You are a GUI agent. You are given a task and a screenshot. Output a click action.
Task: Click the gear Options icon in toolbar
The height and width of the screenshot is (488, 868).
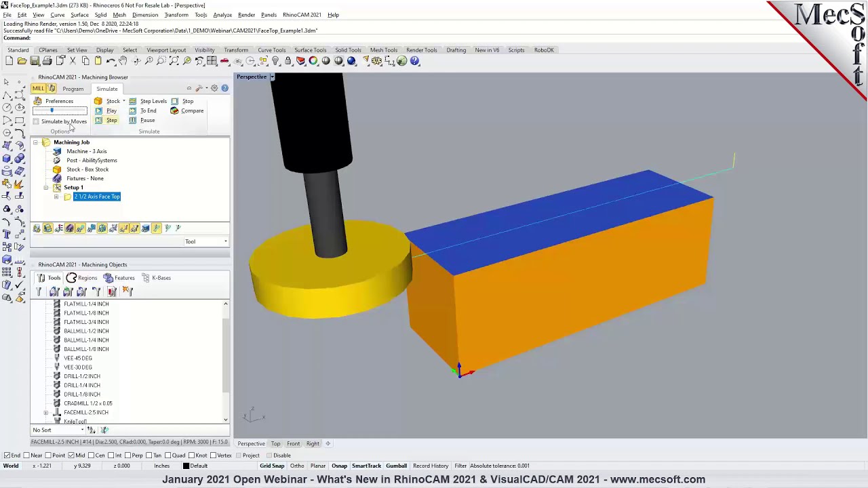coord(376,61)
